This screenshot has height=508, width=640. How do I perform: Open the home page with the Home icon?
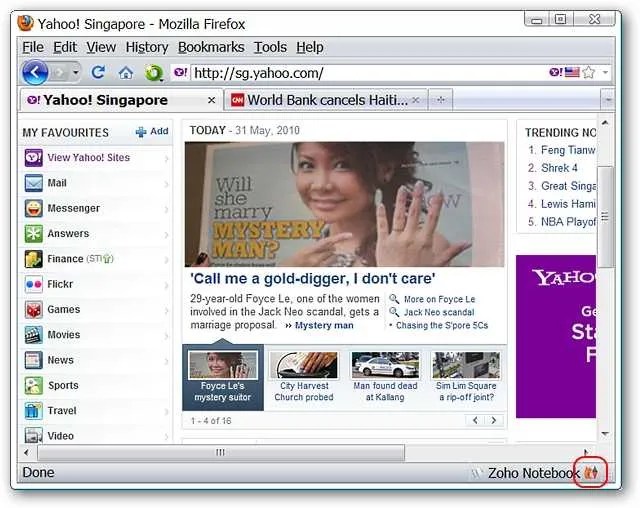tap(126, 73)
